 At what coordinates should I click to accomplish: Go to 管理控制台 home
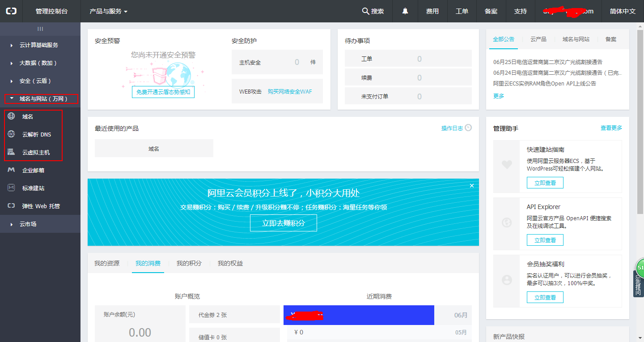point(52,11)
